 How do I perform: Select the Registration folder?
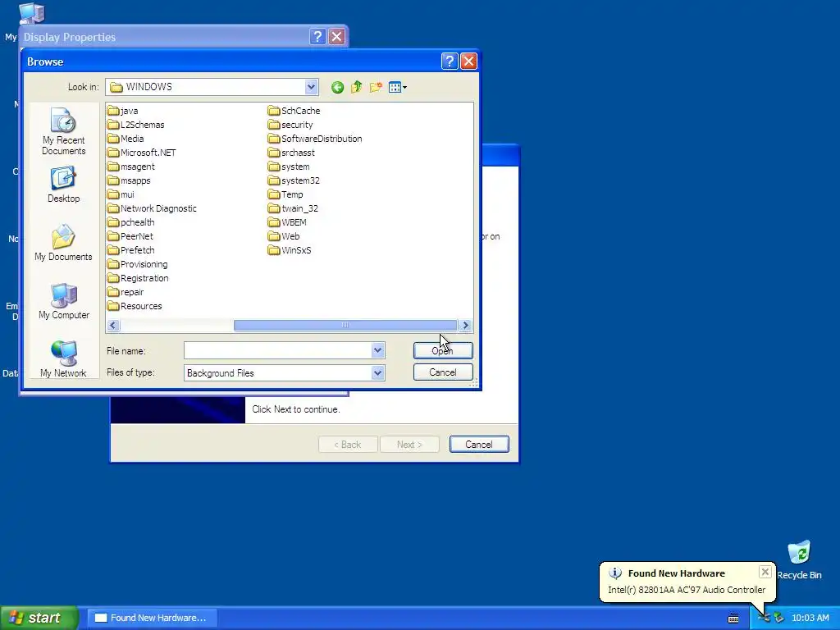click(138, 278)
